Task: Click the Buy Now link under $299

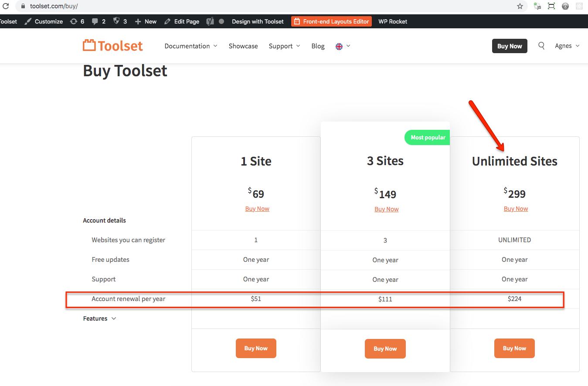Action: [x=516, y=209]
